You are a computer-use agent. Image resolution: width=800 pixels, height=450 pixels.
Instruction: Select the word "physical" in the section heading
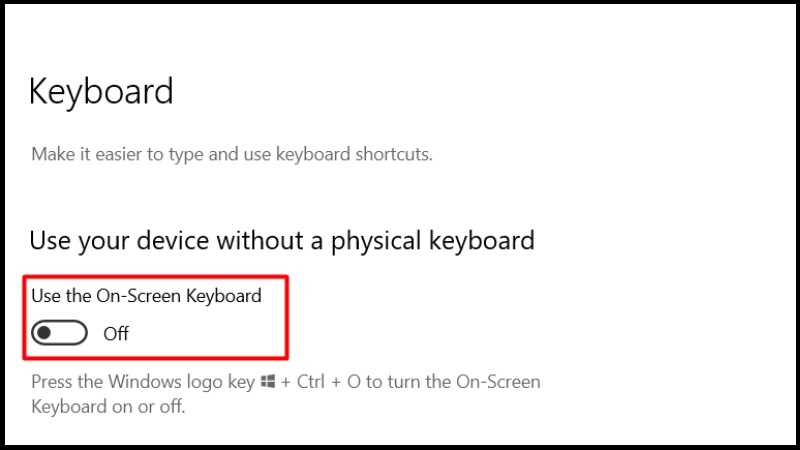click(x=377, y=241)
